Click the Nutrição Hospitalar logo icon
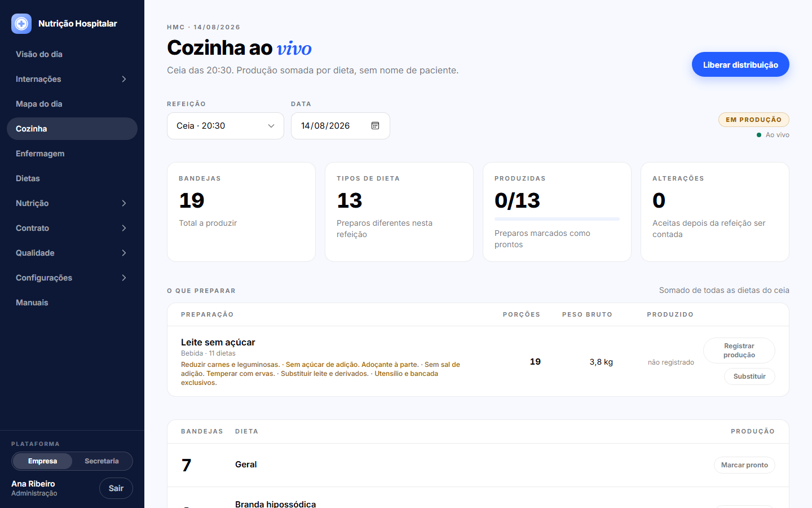 [x=21, y=24]
